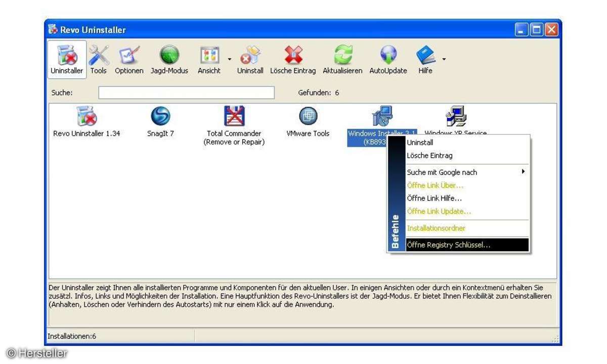The height and width of the screenshot is (364, 607).
Task: Click Öffne Link Update... menu entry
Action: (467, 211)
